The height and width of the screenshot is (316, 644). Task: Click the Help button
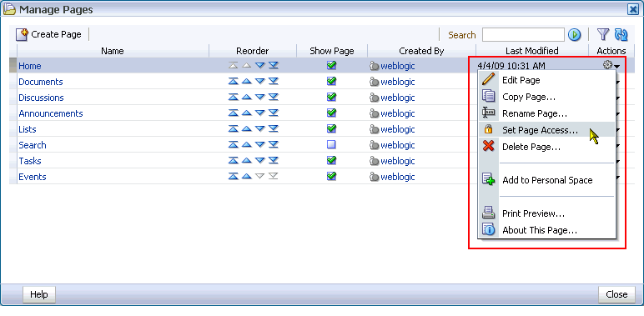[39, 294]
